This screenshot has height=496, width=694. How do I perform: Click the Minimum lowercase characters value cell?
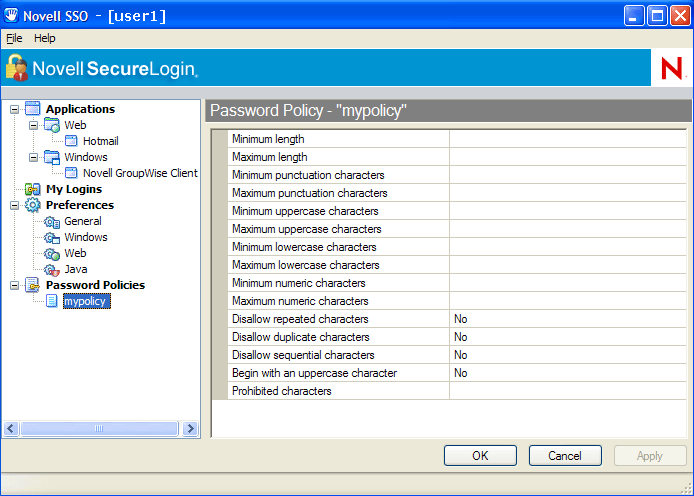[567, 247]
